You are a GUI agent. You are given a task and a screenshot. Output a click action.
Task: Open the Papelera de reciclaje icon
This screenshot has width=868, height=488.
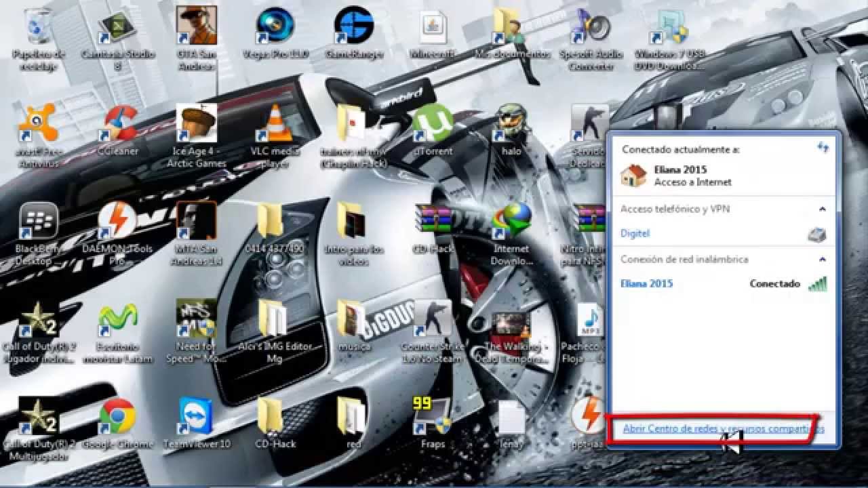pyautogui.click(x=40, y=39)
